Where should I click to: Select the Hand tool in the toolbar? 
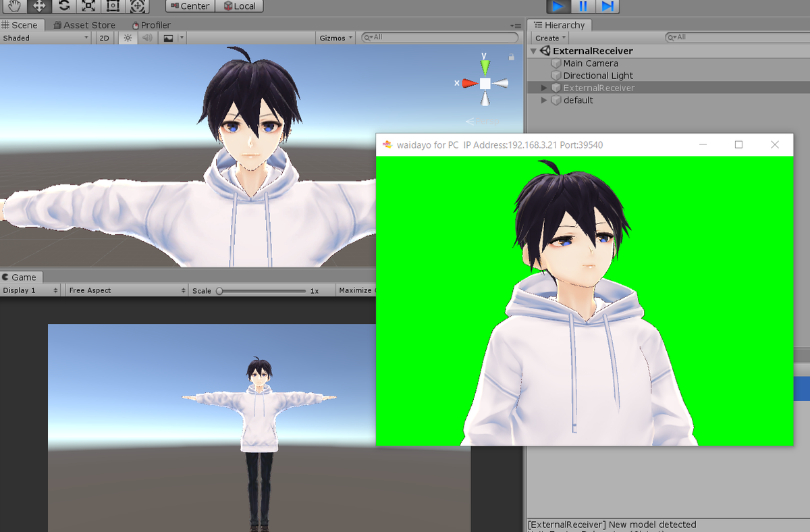[13, 7]
